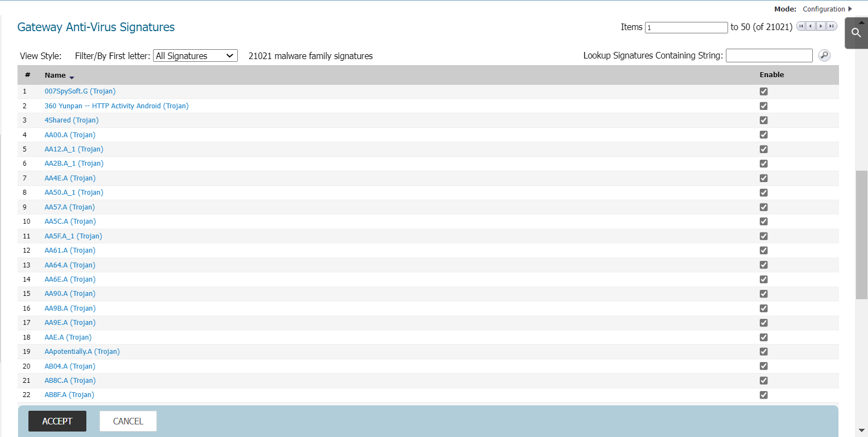Click the vertical scrollbar thumb
The image size is (868, 437).
[861, 235]
